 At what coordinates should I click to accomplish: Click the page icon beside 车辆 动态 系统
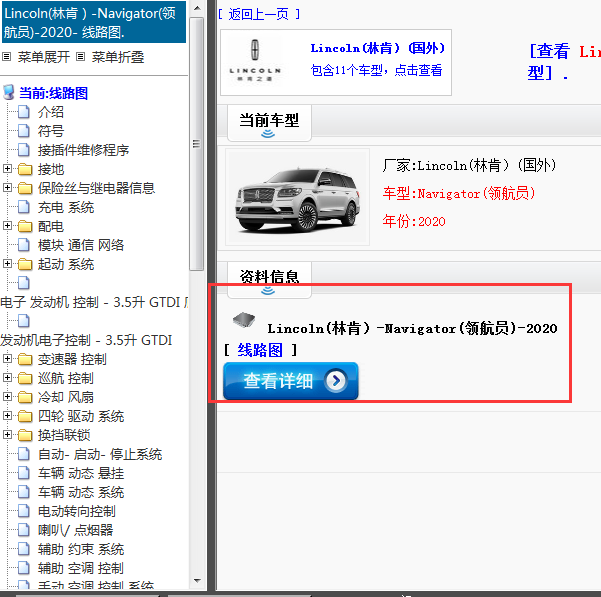point(24,492)
